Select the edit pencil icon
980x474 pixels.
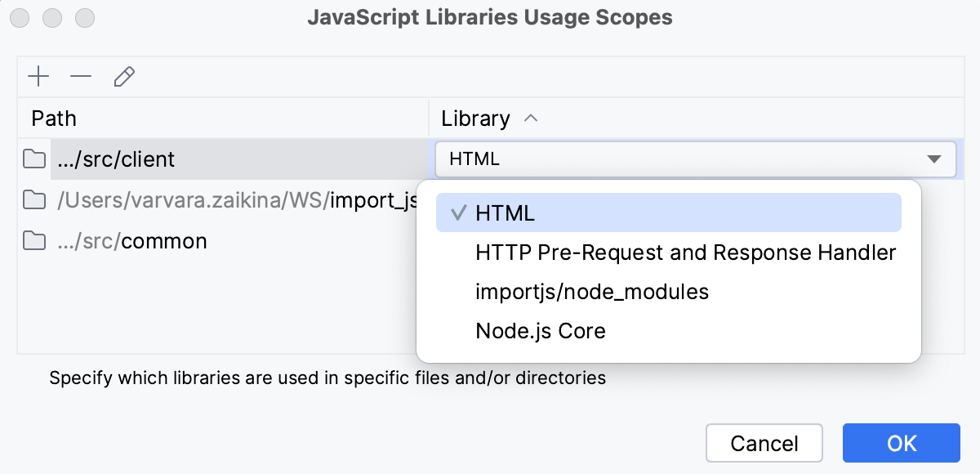point(124,76)
